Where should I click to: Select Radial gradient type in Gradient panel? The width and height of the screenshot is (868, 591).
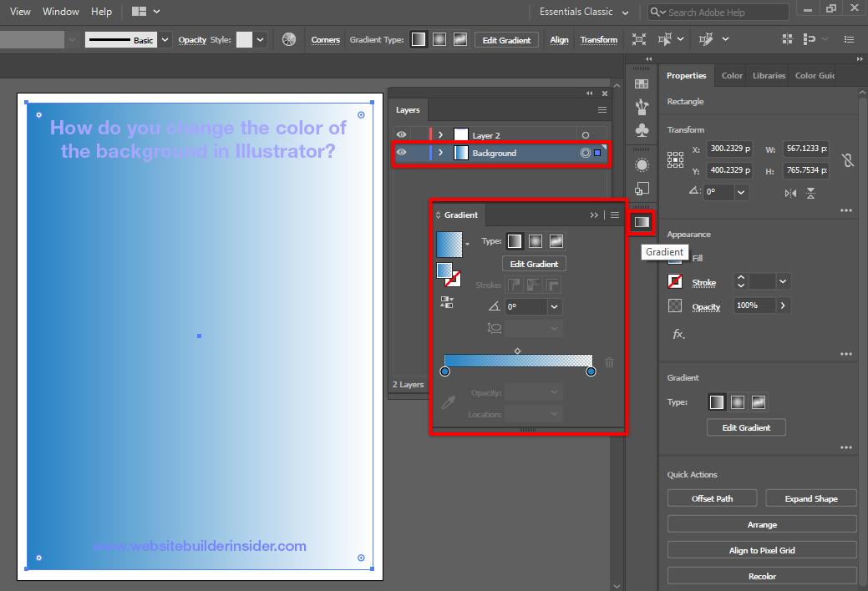coord(536,241)
